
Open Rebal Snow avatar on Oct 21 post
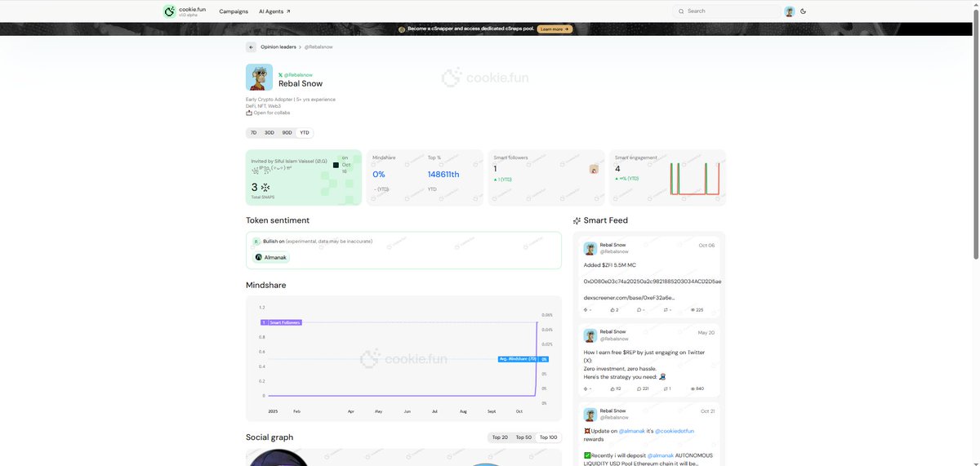(590, 414)
